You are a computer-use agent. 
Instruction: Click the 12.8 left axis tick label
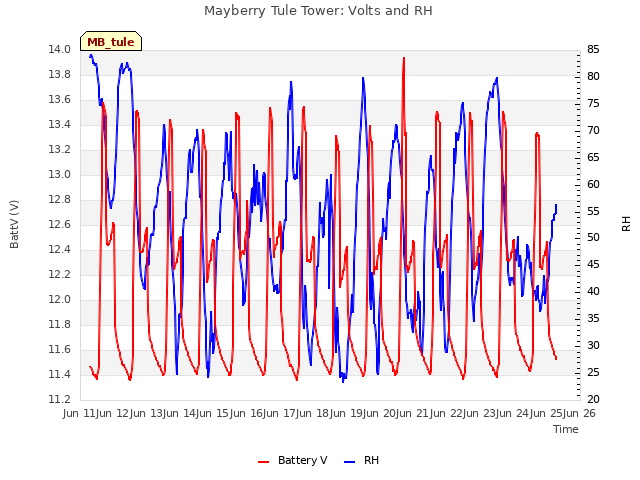point(60,200)
